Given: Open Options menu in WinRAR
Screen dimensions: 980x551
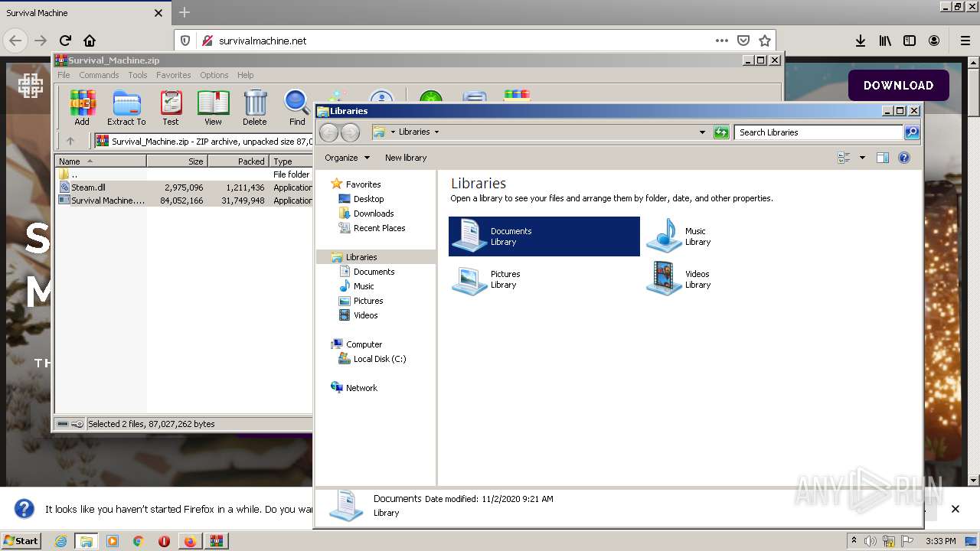Looking at the screenshot, I should point(214,75).
